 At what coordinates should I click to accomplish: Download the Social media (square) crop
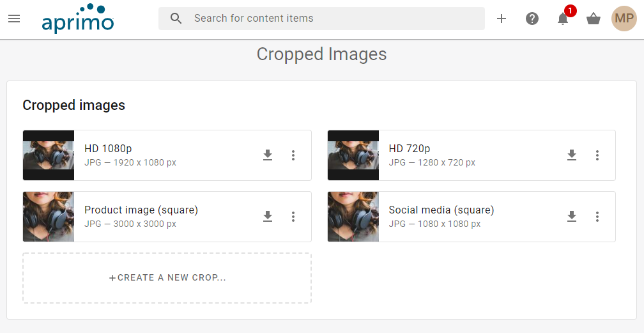click(572, 217)
